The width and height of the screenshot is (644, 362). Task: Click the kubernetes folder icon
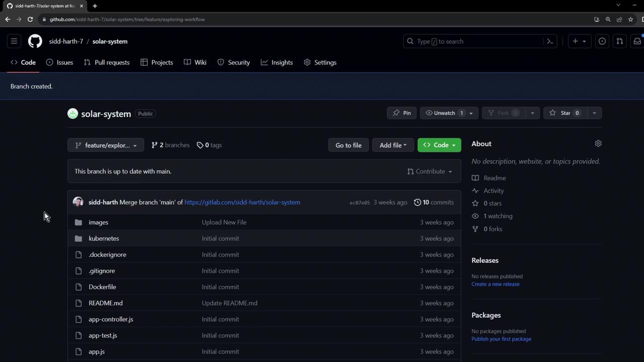tap(78, 238)
